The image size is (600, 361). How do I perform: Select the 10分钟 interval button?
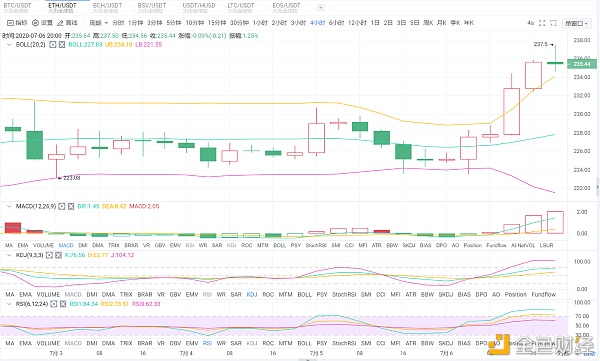click(194, 23)
